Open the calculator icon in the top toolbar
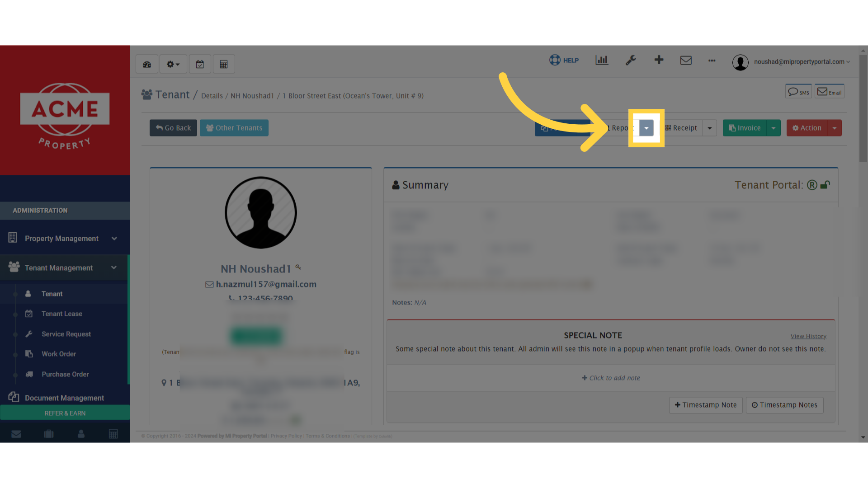Screen dimensions: 868x488 pyautogui.click(x=224, y=64)
